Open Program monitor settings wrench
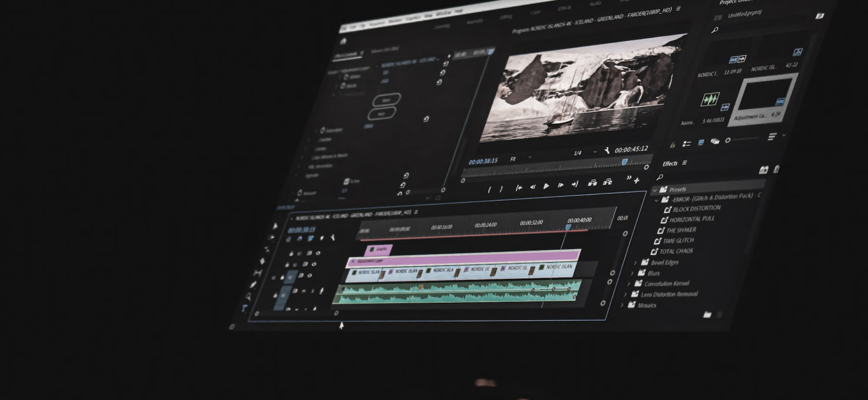The width and height of the screenshot is (868, 400). [607, 151]
